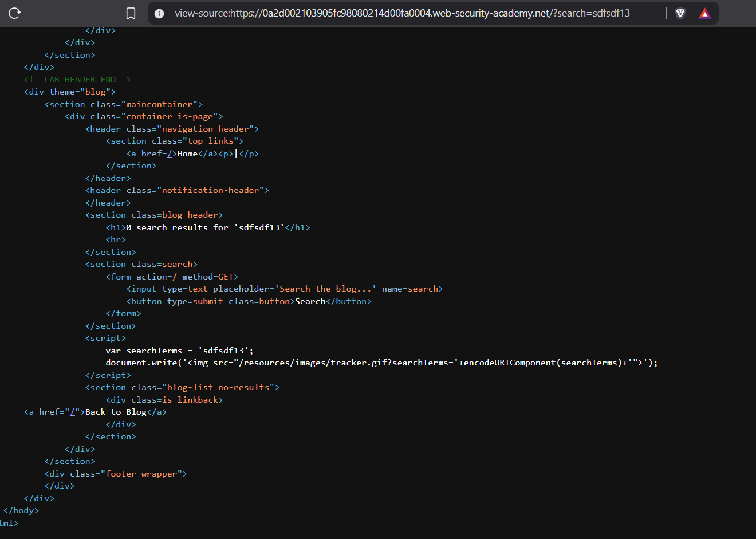The width and height of the screenshot is (756, 539).
Task: Open the "/" link in Back to Blog
Action: (73, 412)
